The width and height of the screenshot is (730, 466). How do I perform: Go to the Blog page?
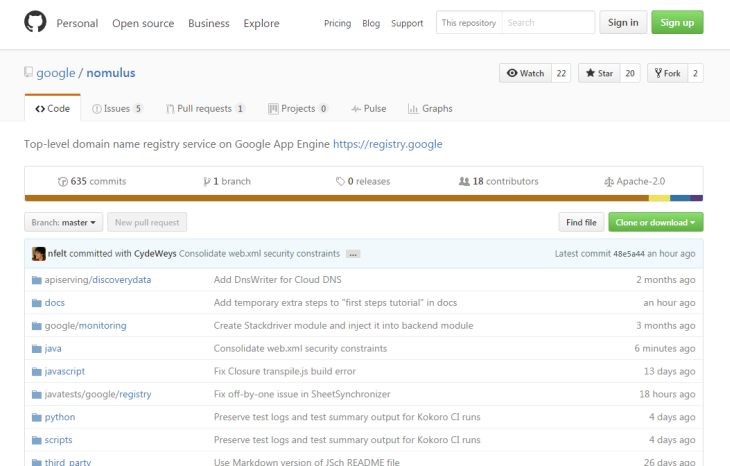coord(371,23)
